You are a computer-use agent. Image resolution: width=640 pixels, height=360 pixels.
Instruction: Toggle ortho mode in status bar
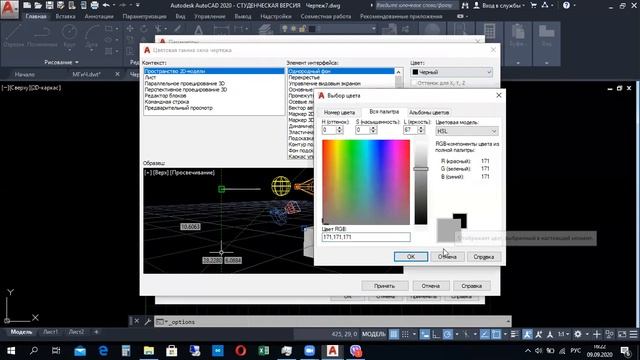coord(436,334)
